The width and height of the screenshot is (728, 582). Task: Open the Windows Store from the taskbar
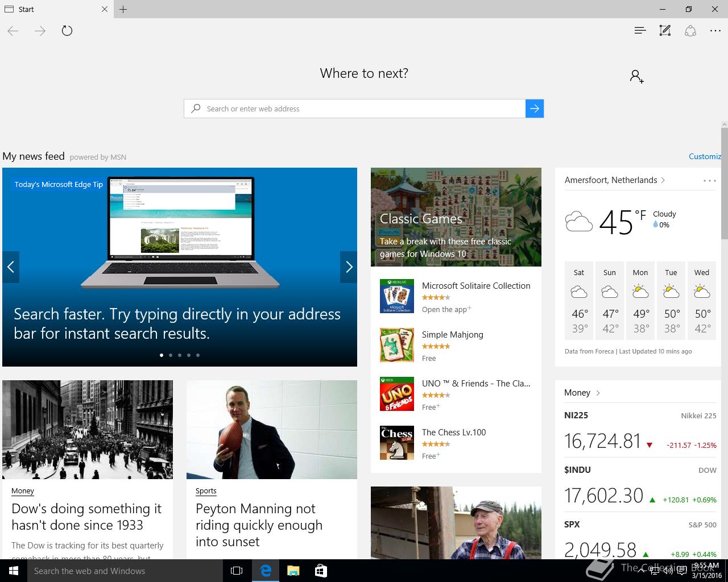[x=321, y=571]
